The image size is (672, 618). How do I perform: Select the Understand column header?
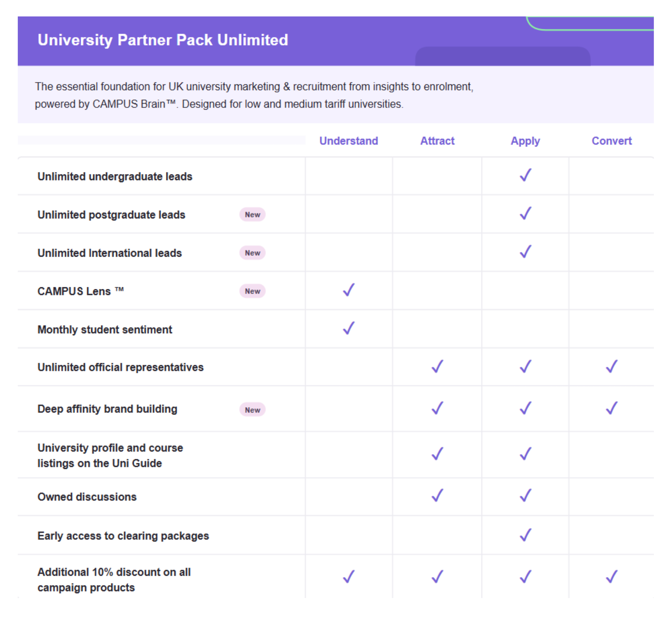348,141
